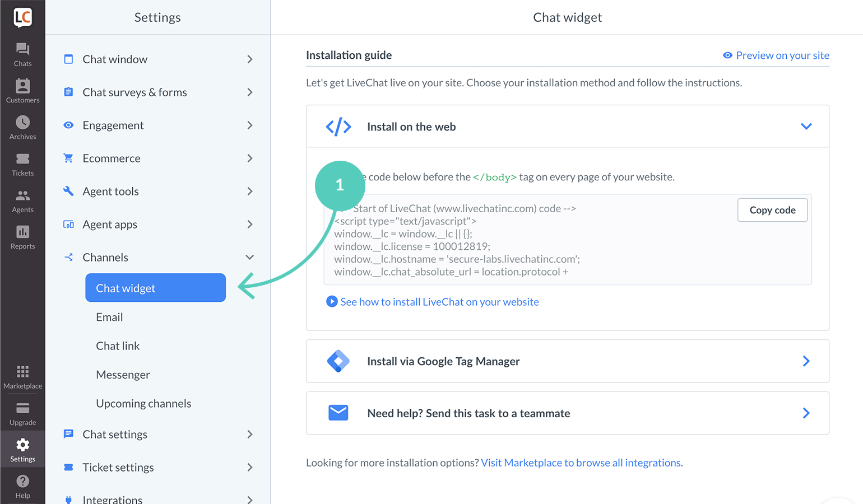Viewport: 863px width, 504px height.
Task: Open the Customers section icon
Action: coord(22,86)
